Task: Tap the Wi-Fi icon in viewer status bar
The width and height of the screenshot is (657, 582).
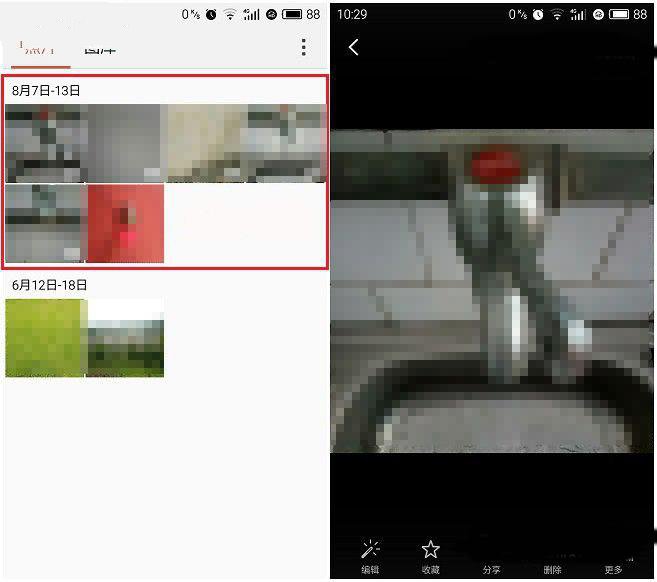Action: (557, 15)
